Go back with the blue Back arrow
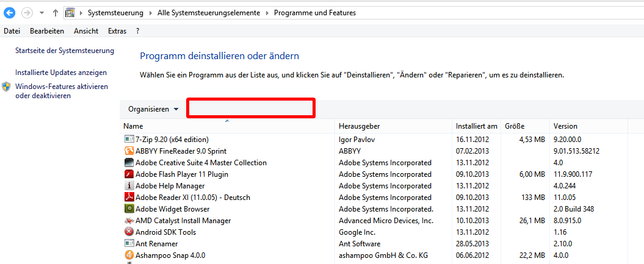The image size is (644, 264). coord(9,13)
